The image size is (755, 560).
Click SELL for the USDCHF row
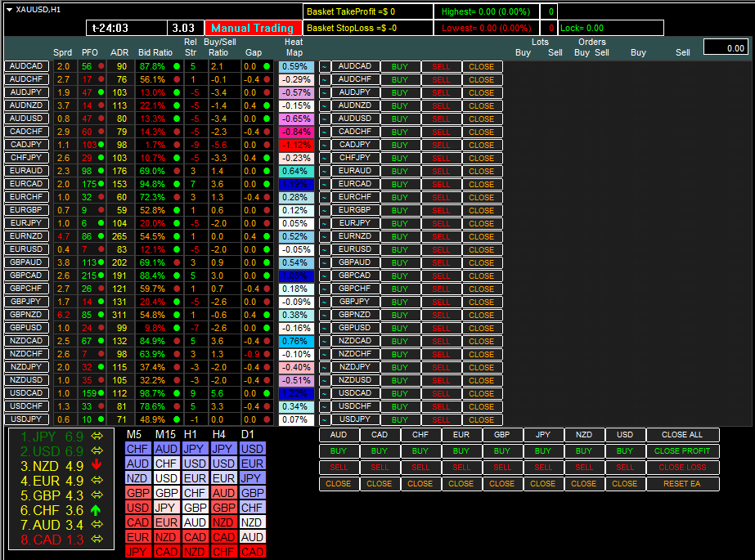441,406
